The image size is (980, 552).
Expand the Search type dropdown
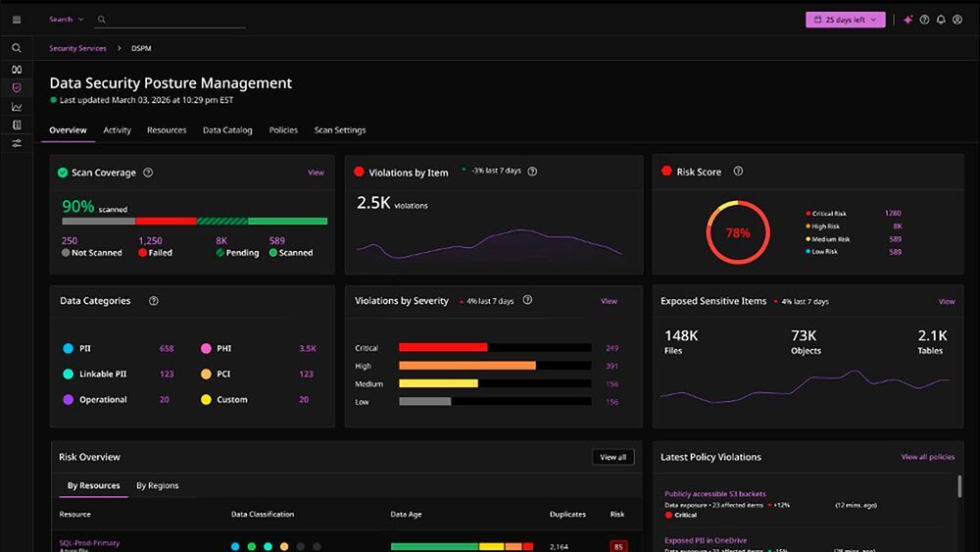(x=66, y=20)
